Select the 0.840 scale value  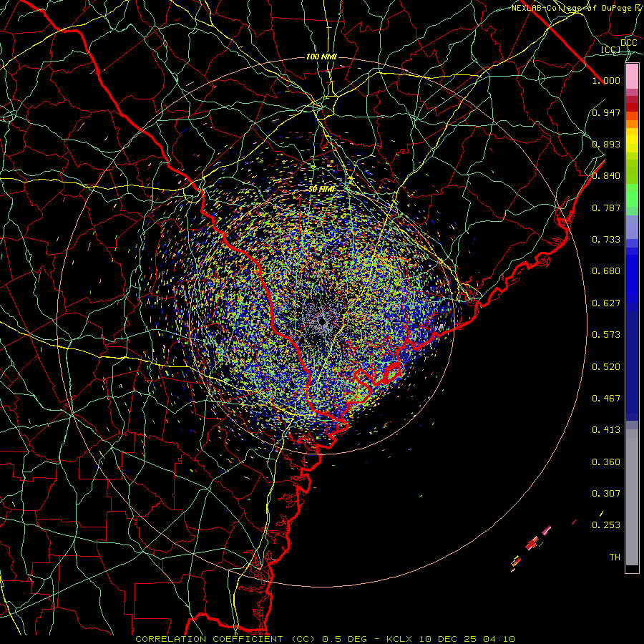(606, 176)
